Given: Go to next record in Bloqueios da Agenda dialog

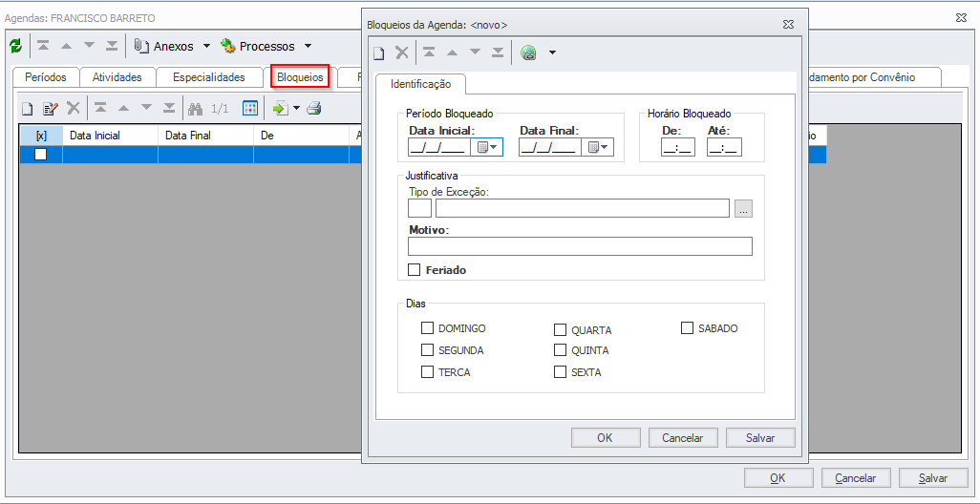Looking at the screenshot, I should click(475, 52).
